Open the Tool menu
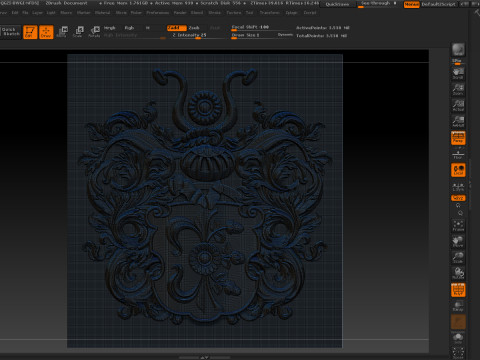 (x=249, y=13)
